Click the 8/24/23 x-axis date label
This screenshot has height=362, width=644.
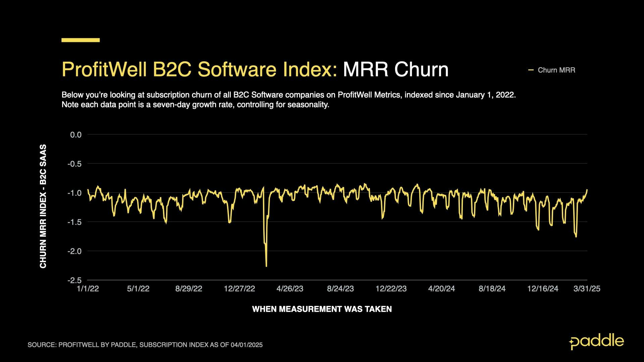pos(340,289)
